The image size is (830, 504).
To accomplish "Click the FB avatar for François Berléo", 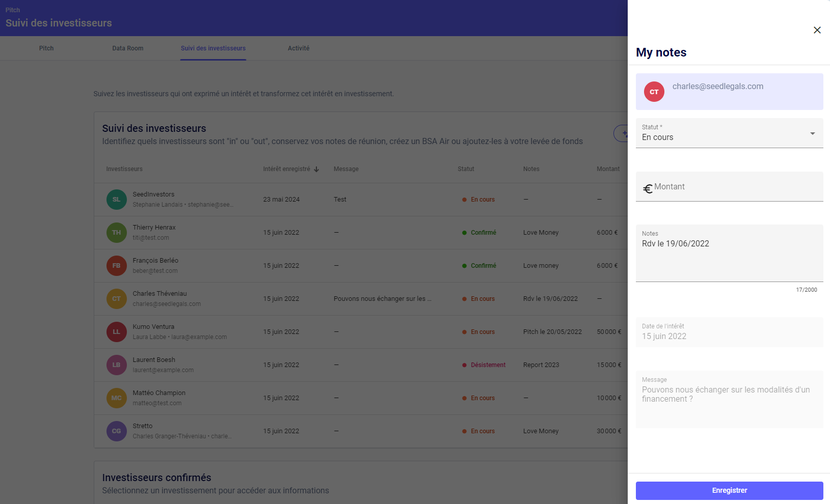I will (116, 266).
